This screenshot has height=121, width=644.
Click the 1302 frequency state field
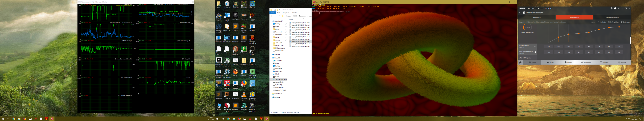click(x=569, y=46)
